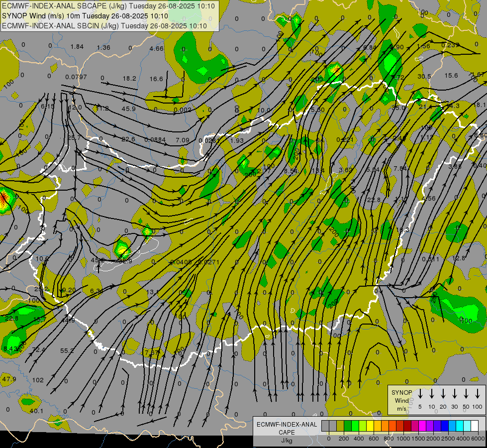487x448 pixels.
Task: Click the map value 9.20
Action: (69, 290)
